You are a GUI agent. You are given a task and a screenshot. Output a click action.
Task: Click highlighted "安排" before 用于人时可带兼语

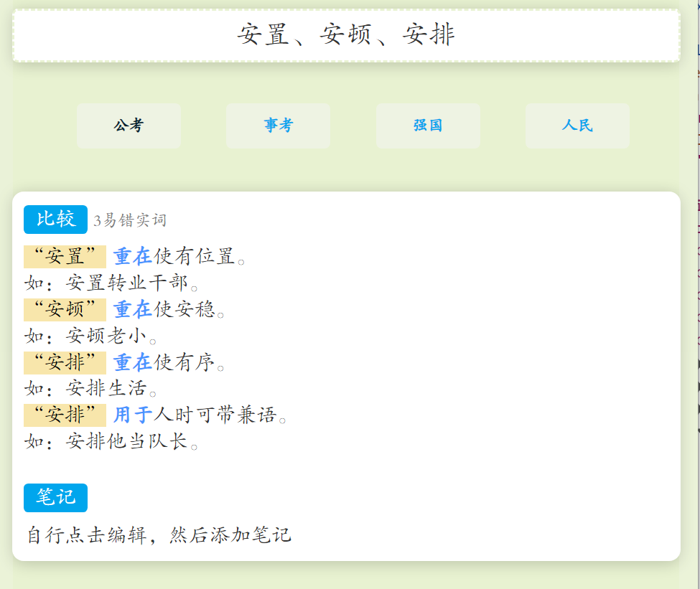[x=65, y=415]
